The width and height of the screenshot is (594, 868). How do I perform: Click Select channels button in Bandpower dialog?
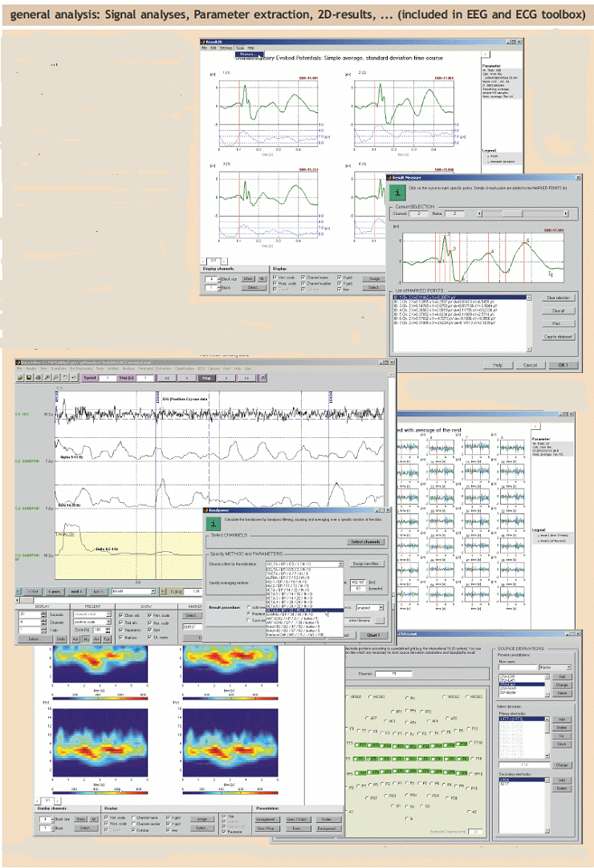(x=366, y=542)
